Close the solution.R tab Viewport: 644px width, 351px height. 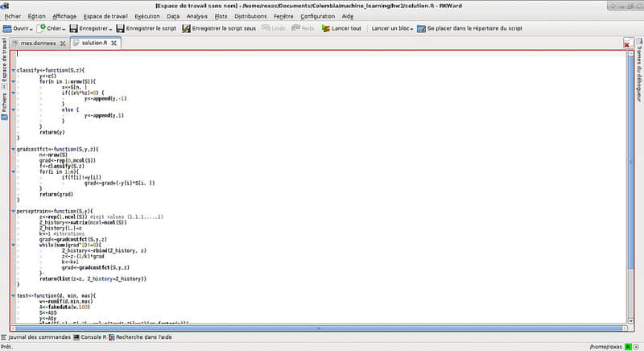tap(114, 43)
